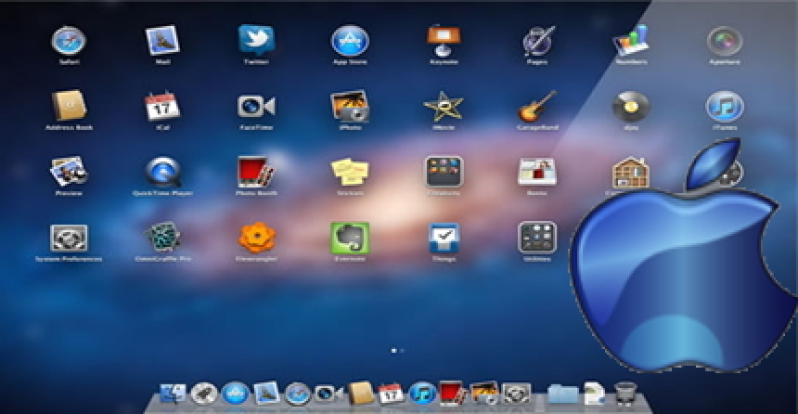Open iPhoto from the Dock
This screenshot has width=798, height=414.
484,393
